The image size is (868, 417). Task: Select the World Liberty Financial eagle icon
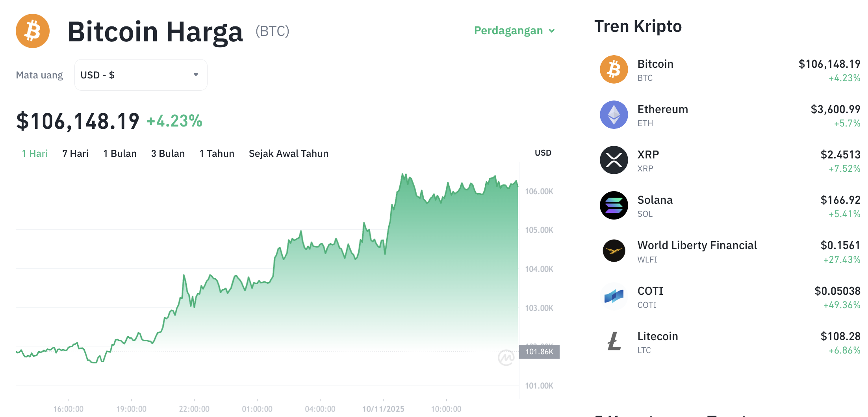613,251
